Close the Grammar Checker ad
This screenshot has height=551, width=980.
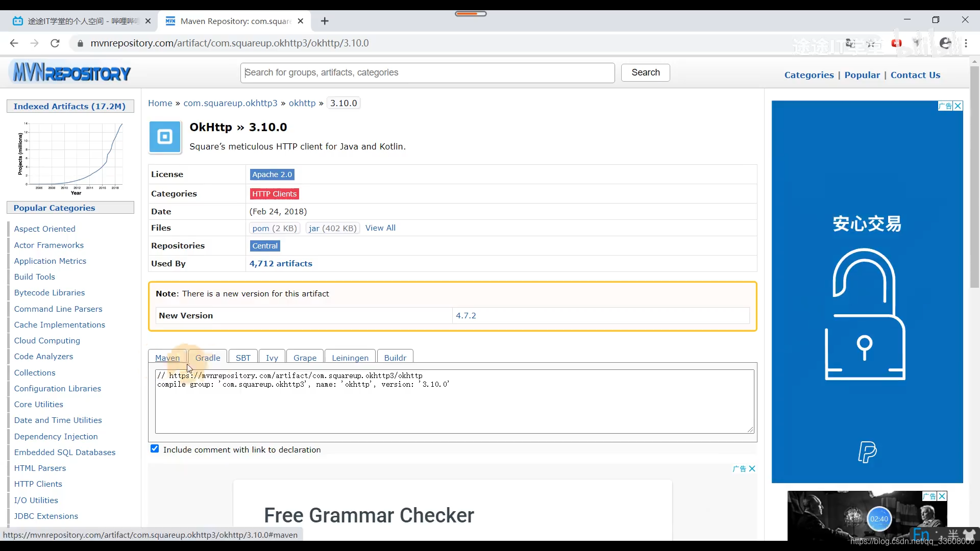click(x=752, y=468)
